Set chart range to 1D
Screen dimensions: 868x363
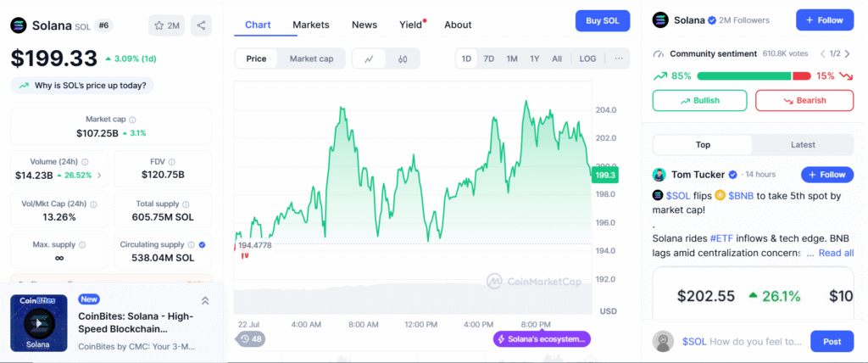pyautogui.click(x=467, y=59)
